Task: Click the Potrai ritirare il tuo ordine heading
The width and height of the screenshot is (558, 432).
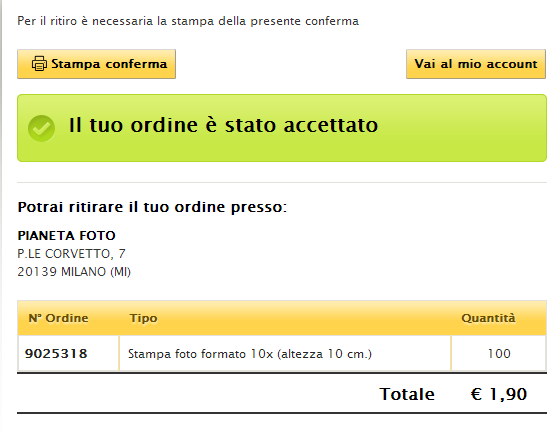Action: pos(152,207)
